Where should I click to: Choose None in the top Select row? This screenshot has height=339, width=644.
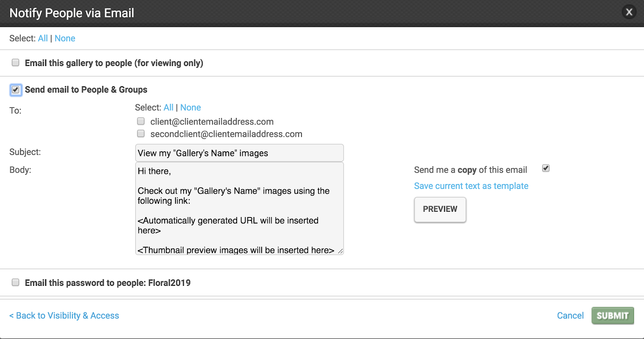(x=65, y=38)
